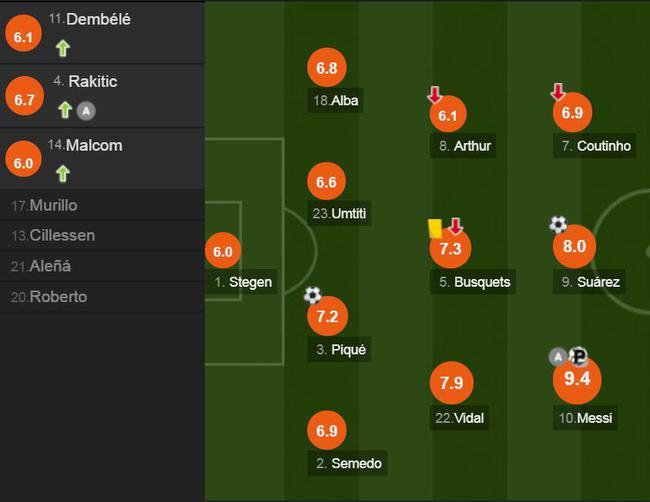Click Dembélé's green substituted-on arrow
Image resolution: width=650 pixels, height=502 pixels.
click(63, 48)
